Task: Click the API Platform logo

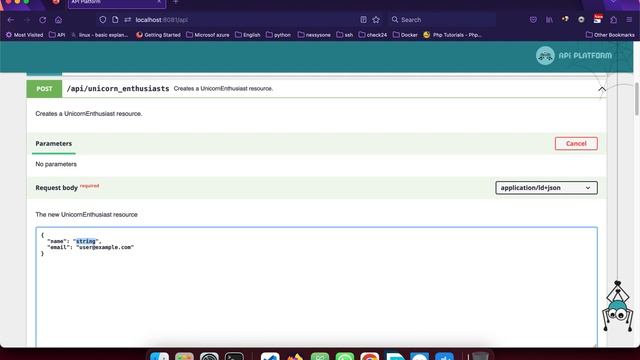Action: [x=574, y=56]
